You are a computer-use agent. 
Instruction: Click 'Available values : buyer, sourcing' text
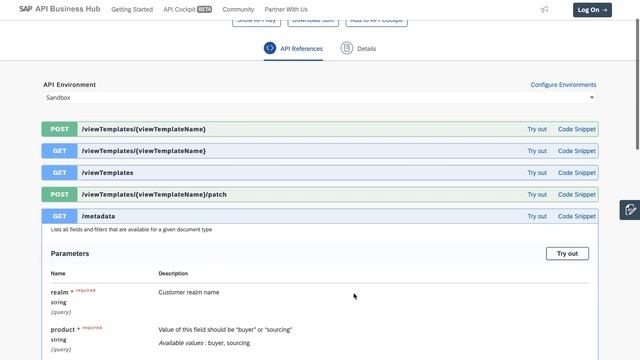point(204,343)
